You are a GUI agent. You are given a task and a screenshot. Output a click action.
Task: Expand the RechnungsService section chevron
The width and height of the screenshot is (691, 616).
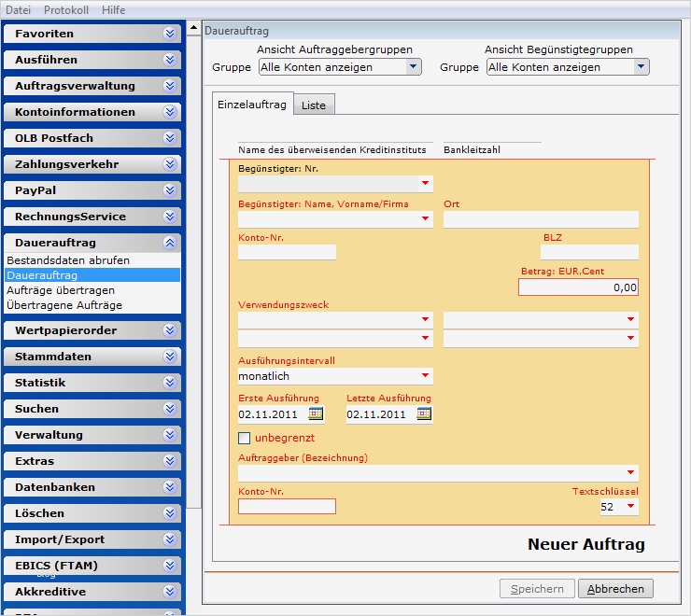tap(170, 217)
